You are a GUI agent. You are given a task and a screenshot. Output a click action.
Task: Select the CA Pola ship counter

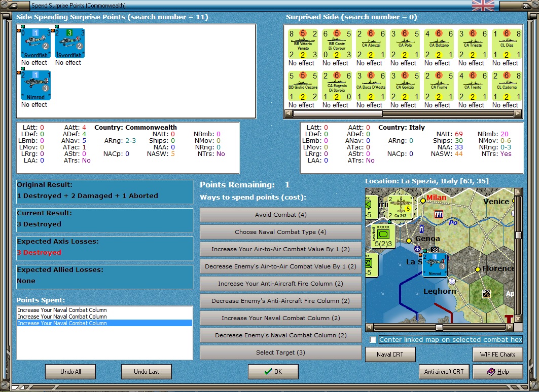click(x=405, y=44)
